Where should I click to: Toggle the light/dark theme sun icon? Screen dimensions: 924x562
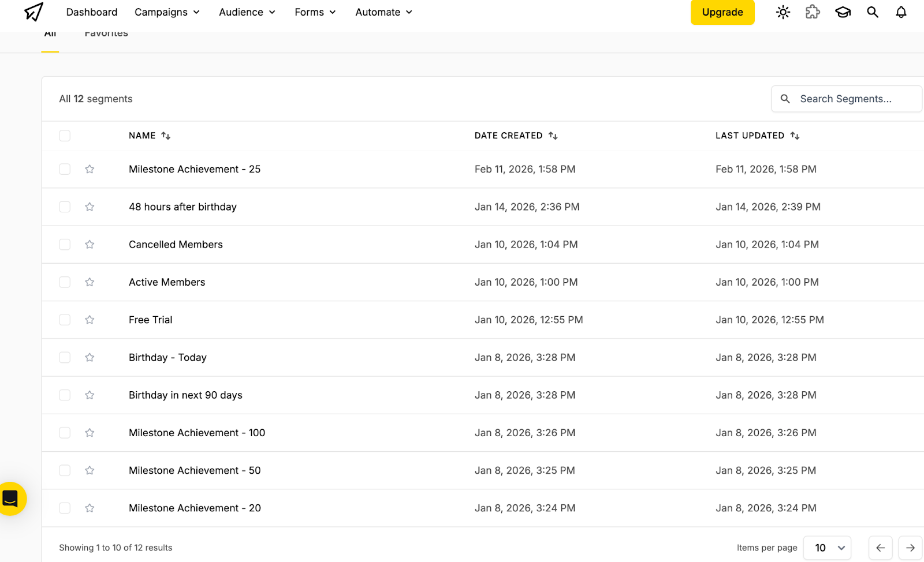click(783, 12)
